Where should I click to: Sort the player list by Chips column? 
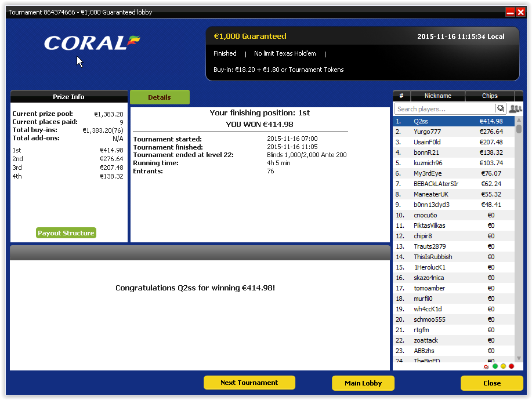tap(490, 96)
